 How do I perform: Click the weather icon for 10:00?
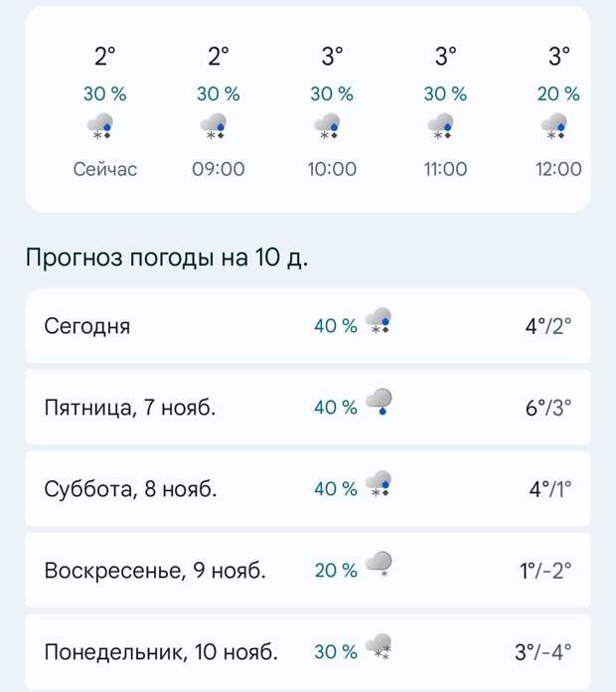(x=329, y=127)
